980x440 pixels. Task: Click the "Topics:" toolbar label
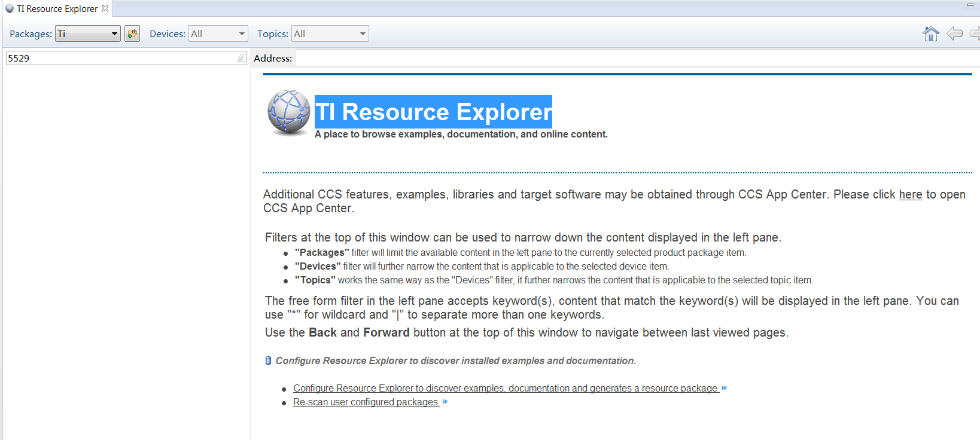tap(273, 33)
